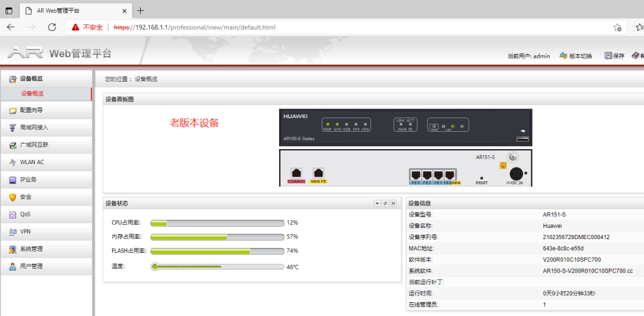Open the 安全 menu

pyautogui.click(x=46, y=197)
